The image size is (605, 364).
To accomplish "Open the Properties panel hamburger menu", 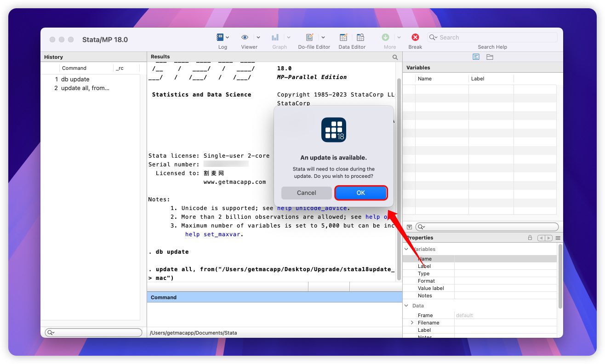I will pos(558,238).
